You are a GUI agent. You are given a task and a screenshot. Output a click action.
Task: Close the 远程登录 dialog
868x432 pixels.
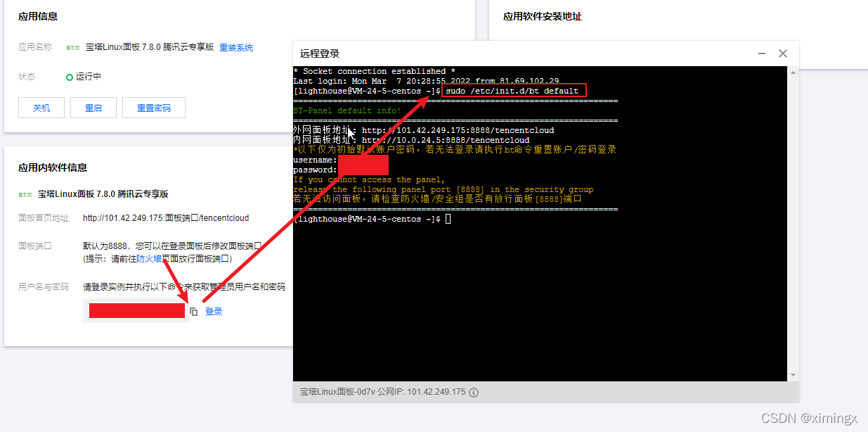[x=782, y=53]
